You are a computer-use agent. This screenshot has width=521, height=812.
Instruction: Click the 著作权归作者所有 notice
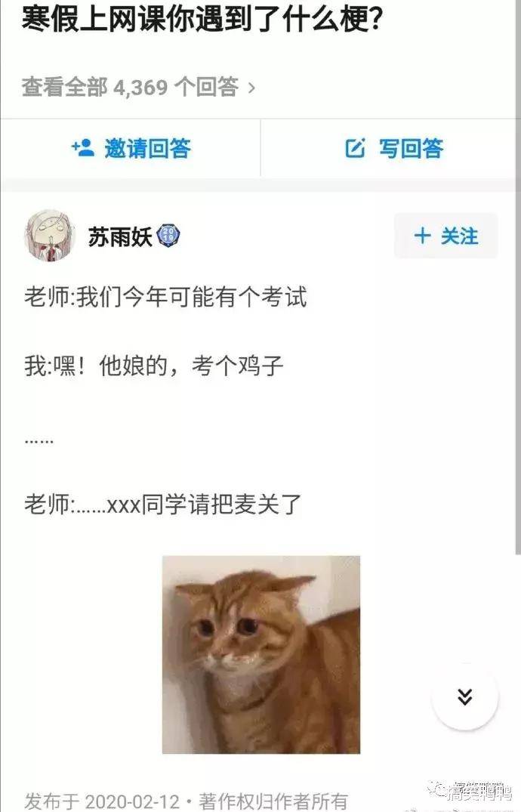coord(273,801)
